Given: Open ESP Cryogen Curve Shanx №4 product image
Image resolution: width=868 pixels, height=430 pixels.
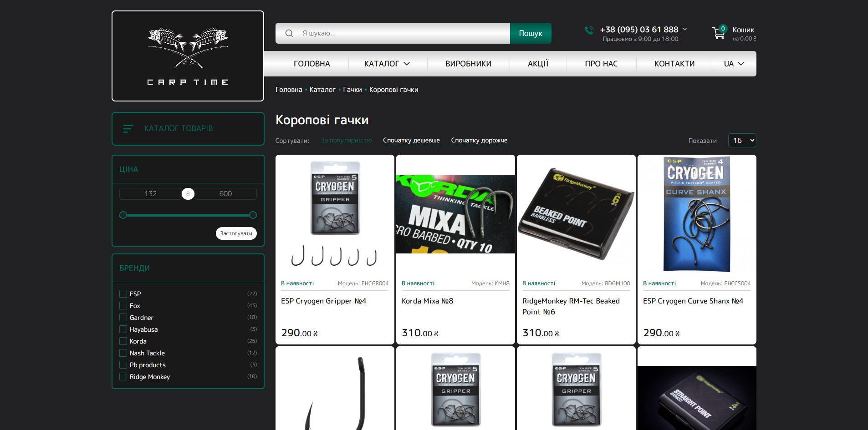Looking at the screenshot, I should point(697,214).
